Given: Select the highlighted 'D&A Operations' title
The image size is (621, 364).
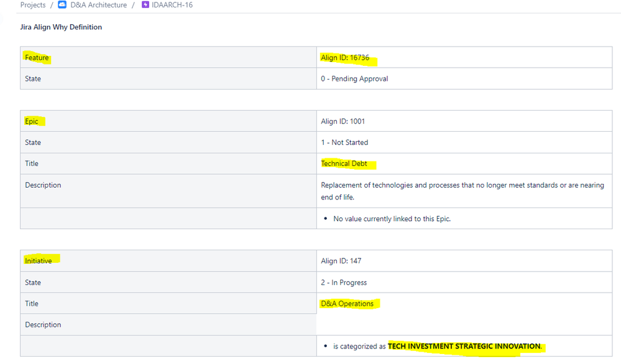Looking at the screenshot, I should pyautogui.click(x=346, y=303).
